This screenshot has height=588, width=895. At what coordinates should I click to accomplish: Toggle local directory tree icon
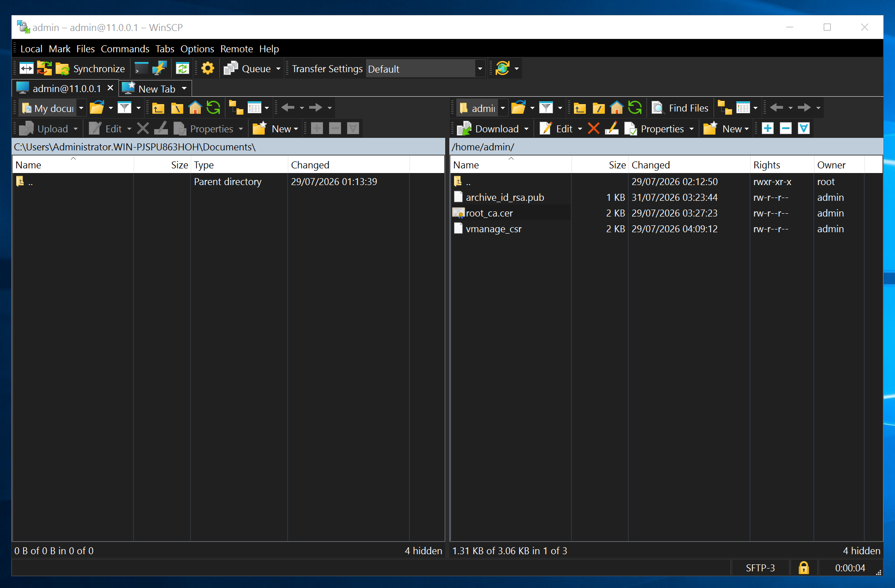coord(236,108)
